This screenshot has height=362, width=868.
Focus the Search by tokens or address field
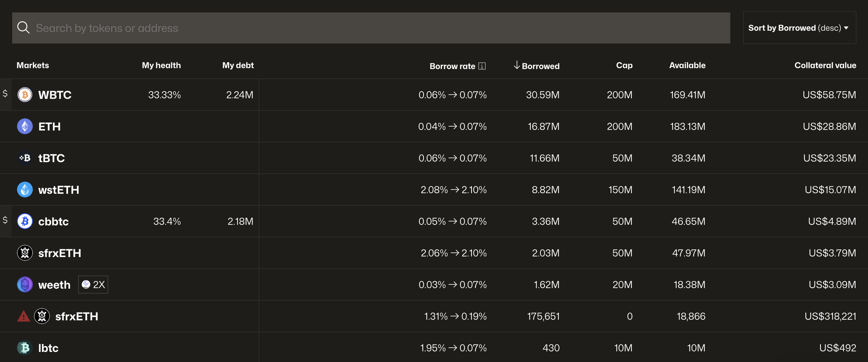click(371, 28)
